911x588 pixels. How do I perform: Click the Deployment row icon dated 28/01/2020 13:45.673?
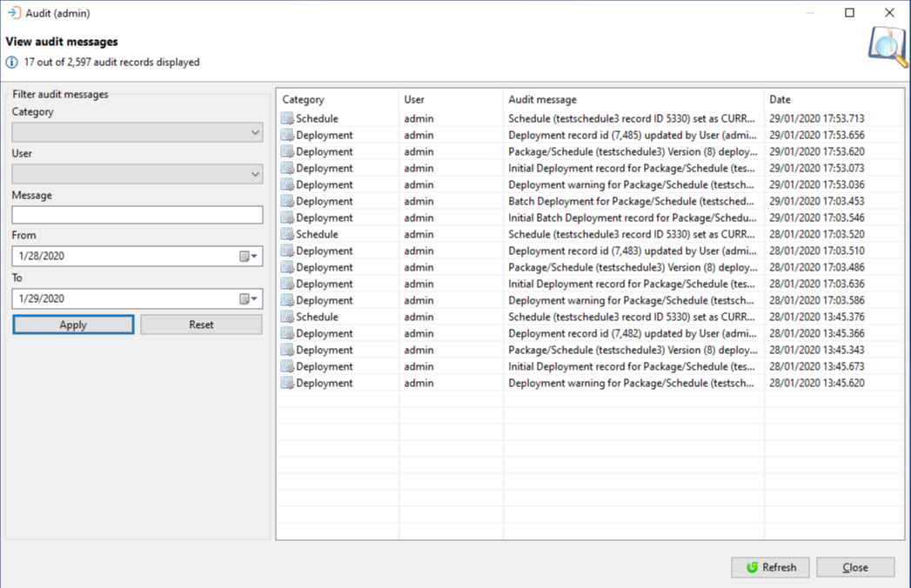point(287,366)
